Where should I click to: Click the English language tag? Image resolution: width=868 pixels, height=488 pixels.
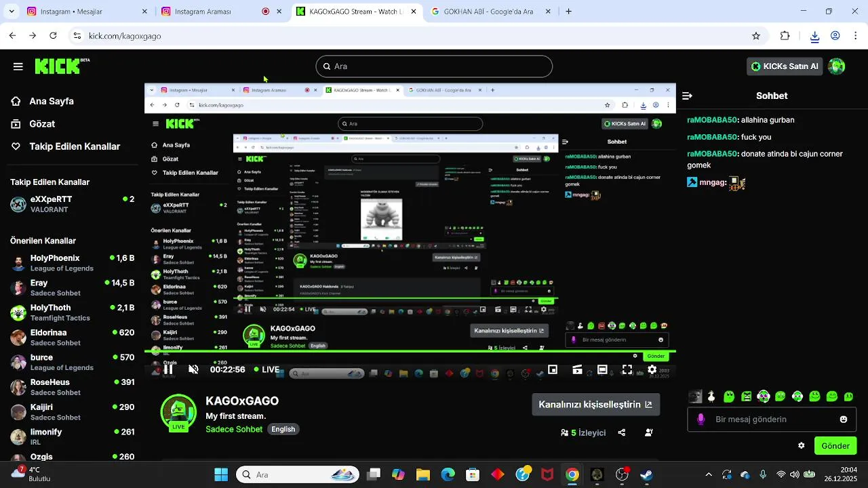[x=283, y=429]
